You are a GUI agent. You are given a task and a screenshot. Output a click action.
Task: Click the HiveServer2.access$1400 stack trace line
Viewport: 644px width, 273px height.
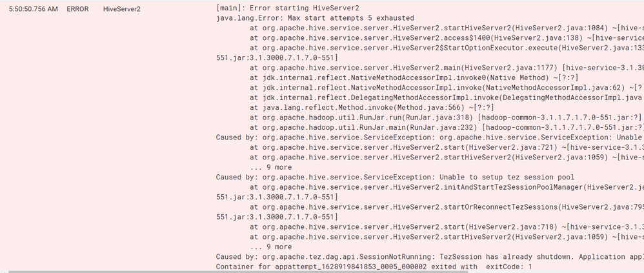pyautogui.click(x=447, y=38)
